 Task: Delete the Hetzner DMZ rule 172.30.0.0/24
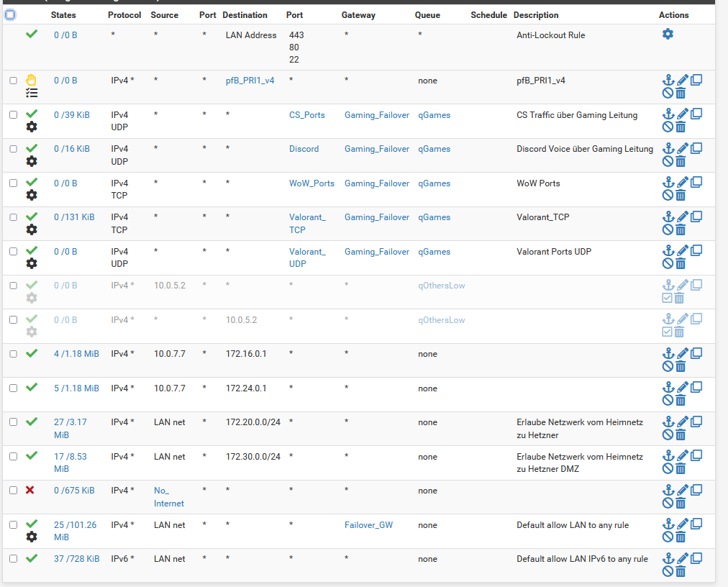click(681, 468)
